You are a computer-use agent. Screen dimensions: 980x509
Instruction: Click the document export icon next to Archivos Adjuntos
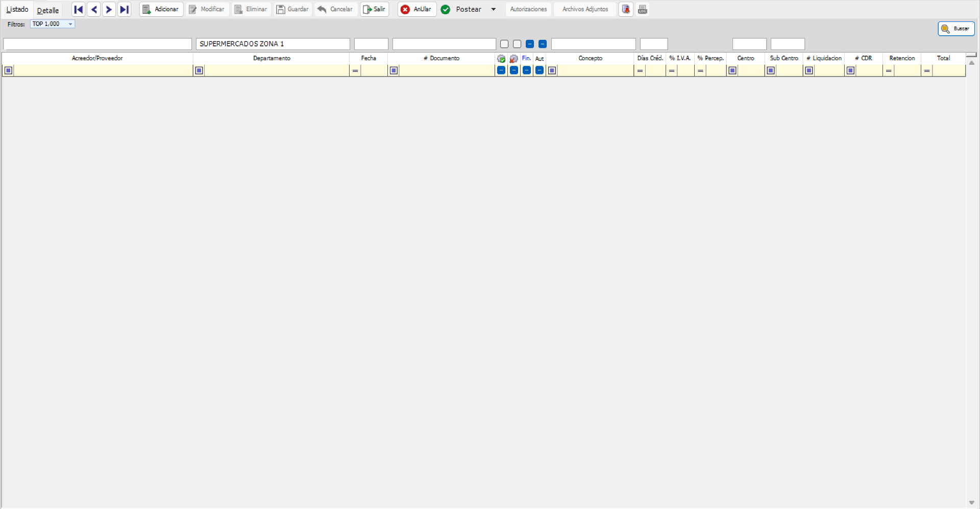coord(626,9)
